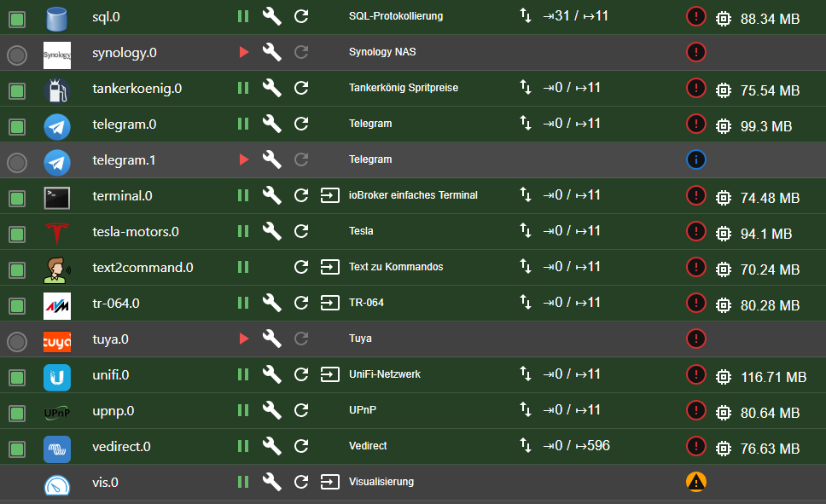Open the vis.0 Visualisierung link
The height and width of the screenshot is (504, 826).
(329, 482)
